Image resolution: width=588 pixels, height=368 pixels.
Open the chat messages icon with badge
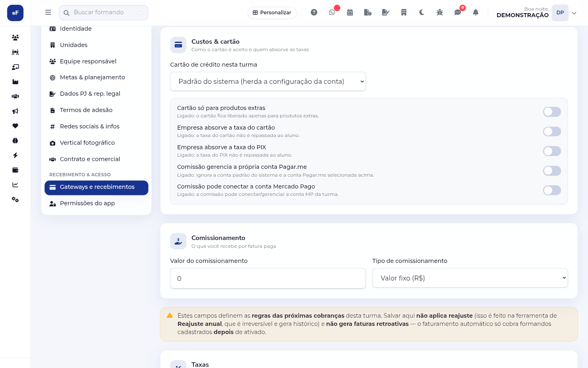click(x=458, y=13)
